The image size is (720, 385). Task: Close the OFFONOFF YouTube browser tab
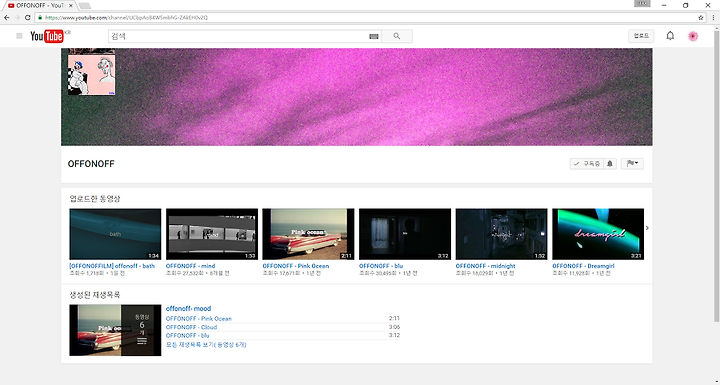(71, 6)
